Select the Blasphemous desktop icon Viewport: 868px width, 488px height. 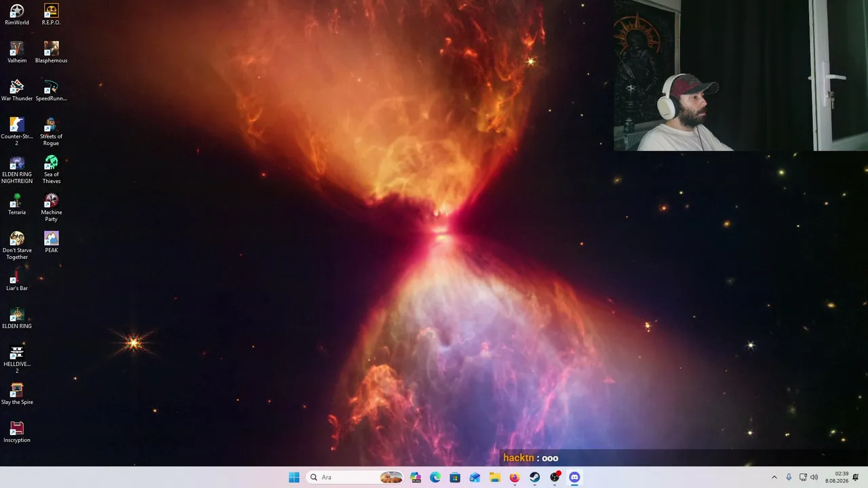point(52,53)
